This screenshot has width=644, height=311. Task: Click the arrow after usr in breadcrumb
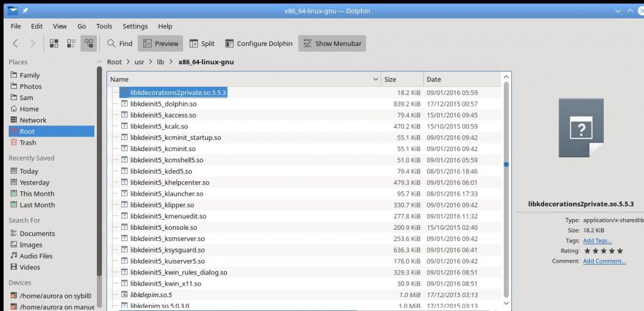151,62
